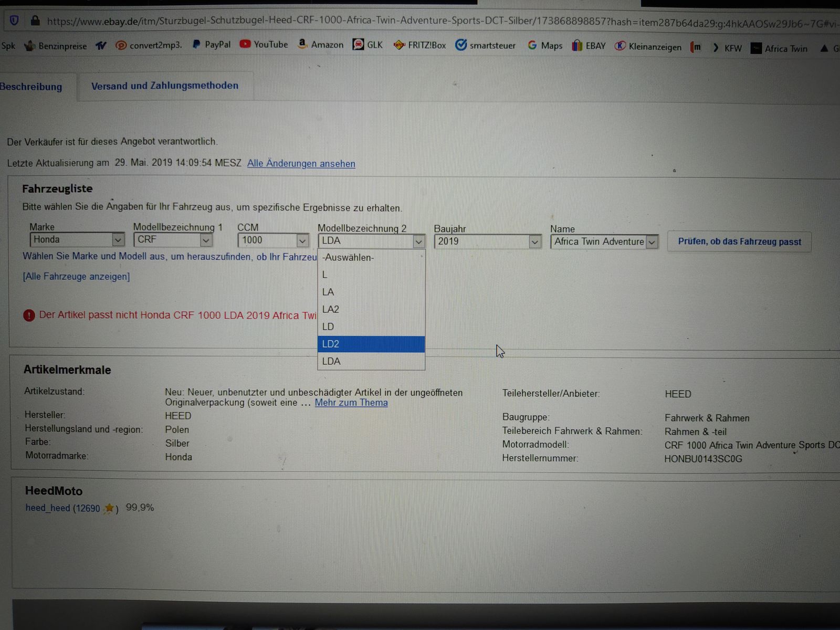Open the YouTube bookmark
This screenshot has width=840, height=630.
[x=264, y=45]
